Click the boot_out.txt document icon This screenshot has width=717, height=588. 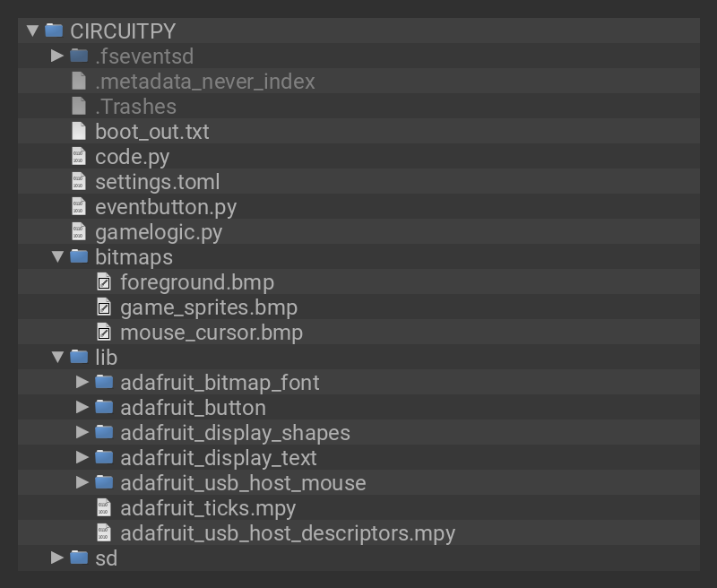coord(79,132)
